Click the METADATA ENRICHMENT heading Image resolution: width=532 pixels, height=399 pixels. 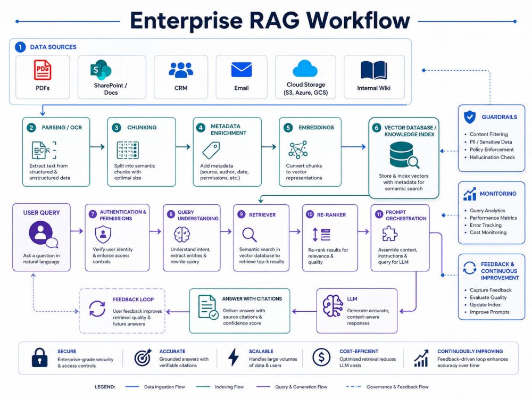pos(228,130)
